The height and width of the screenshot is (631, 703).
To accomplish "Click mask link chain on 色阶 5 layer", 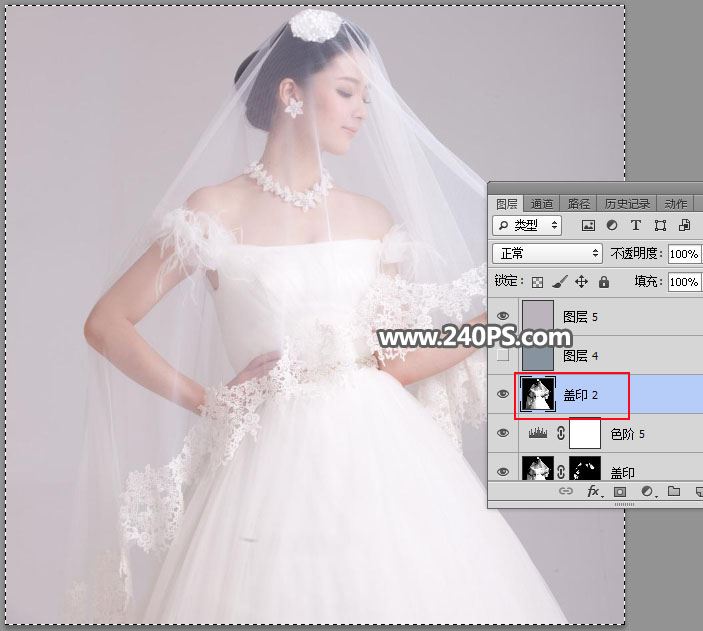I will tap(560, 433).
